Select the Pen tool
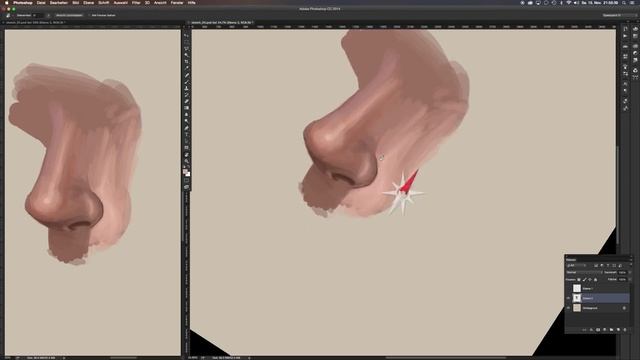 187,128
